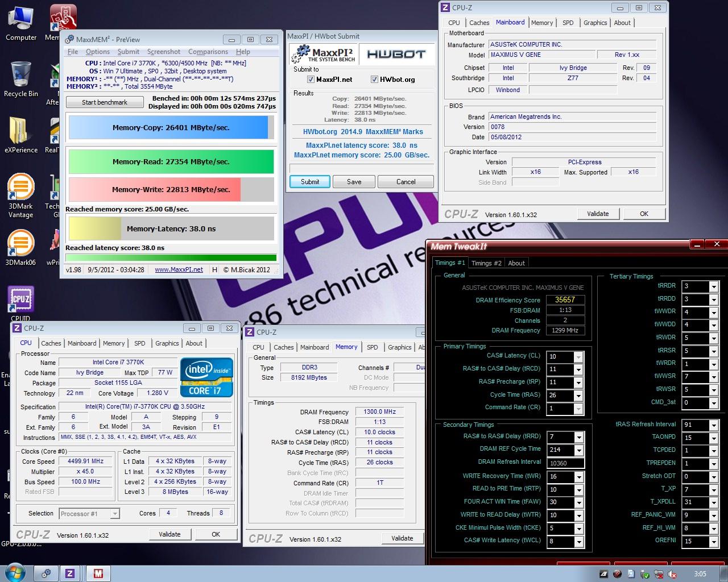Open the tRRD value dropdown

[578, 436]
